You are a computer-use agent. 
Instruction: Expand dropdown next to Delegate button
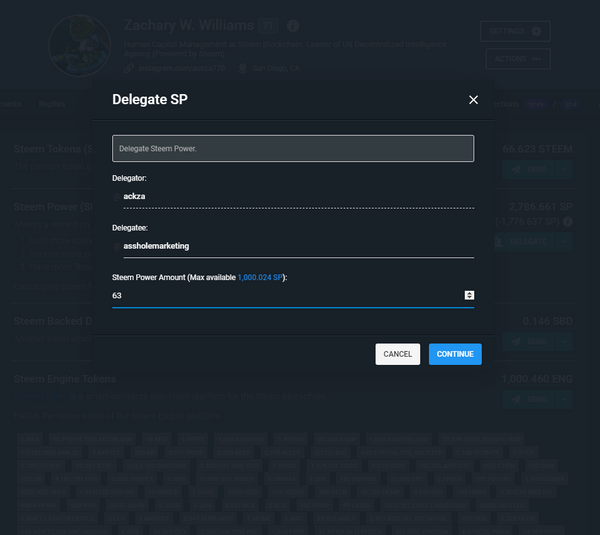pyautogui.click(x=564, y=241)
